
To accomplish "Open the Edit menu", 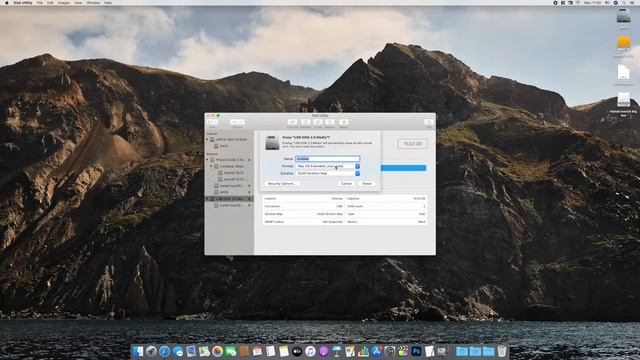I will pos(50,3).
